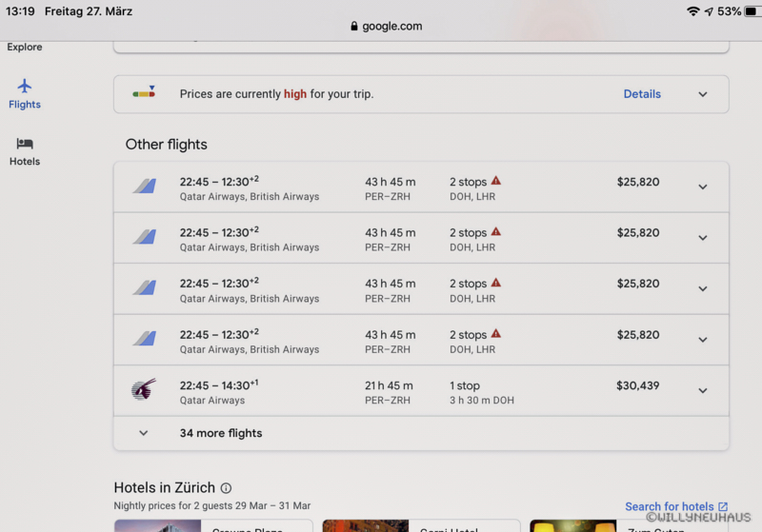Expand the $30,439 Qatar Airways flight

tap(703, 390)
